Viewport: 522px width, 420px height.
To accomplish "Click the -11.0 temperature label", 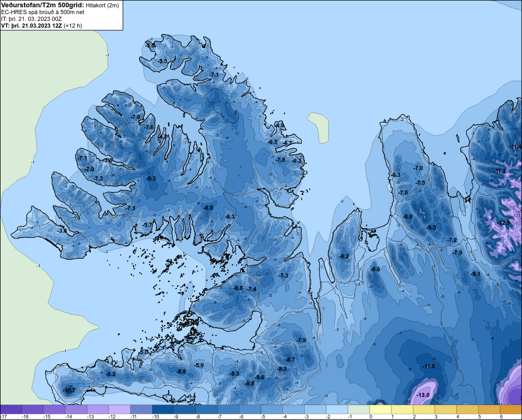I will click(x=429, y=366).
